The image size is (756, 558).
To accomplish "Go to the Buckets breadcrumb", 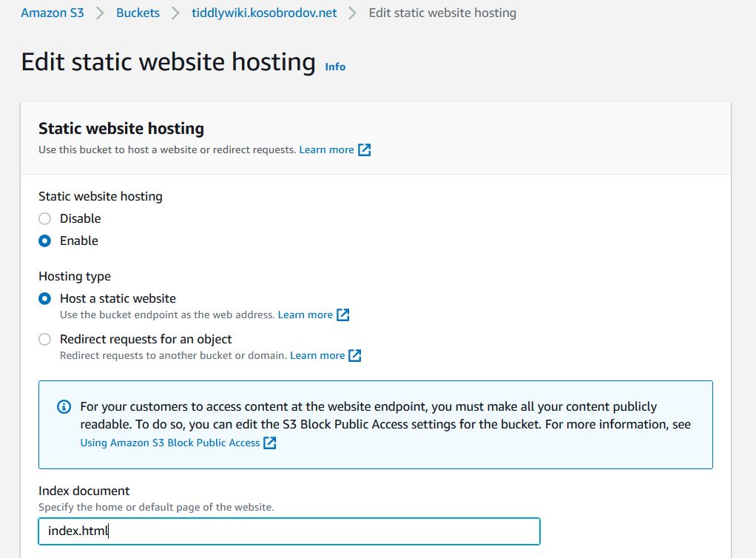I will coord(138,13).
